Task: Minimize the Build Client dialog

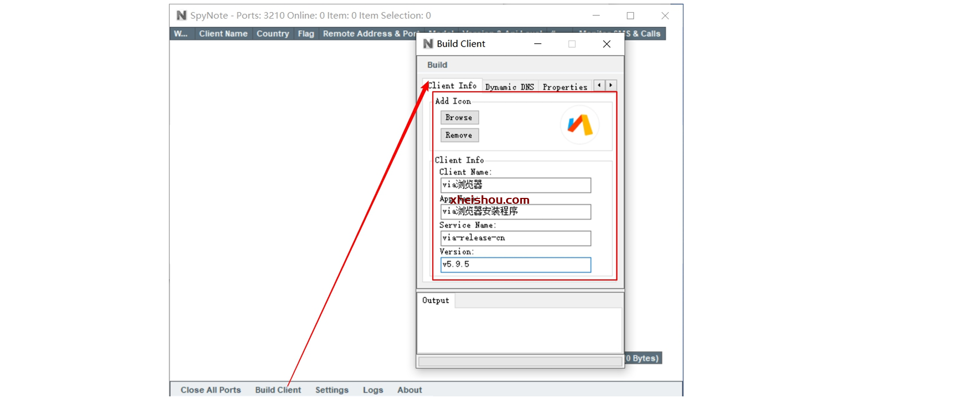Action: 538,44
